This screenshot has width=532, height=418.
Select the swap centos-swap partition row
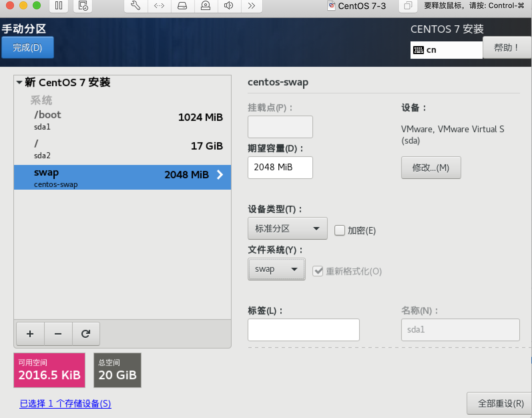(x=122, y=177)
